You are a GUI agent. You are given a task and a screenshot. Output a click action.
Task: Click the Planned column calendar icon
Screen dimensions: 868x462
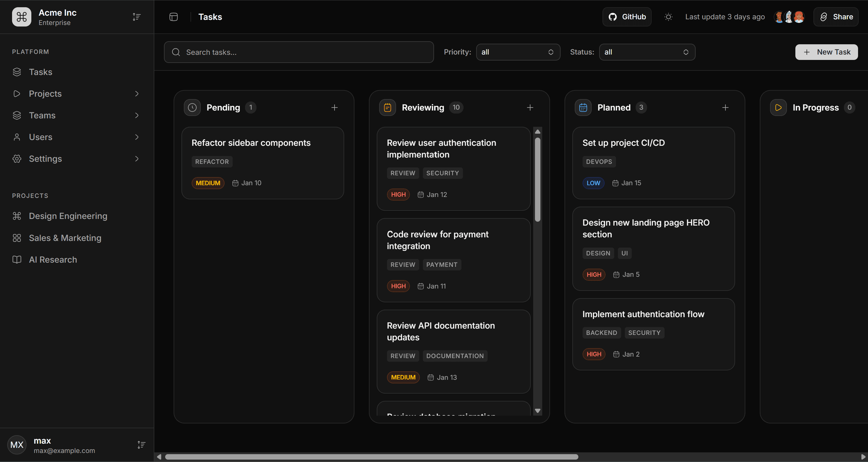tap(583, 108)
